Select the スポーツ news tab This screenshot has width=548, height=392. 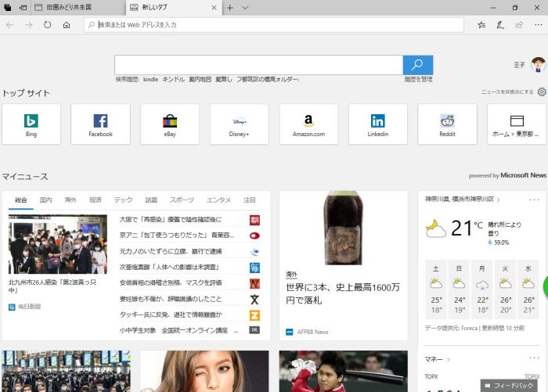point(182,200)
